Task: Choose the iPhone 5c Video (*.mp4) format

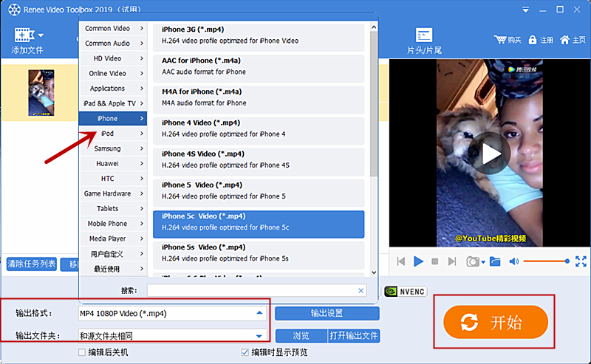Action: pos(259,224)
